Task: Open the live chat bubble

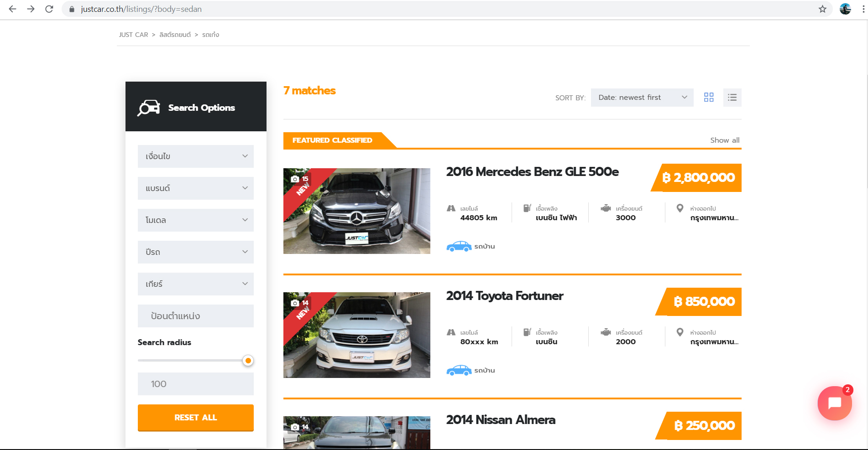Action: [x=835, y=403]
